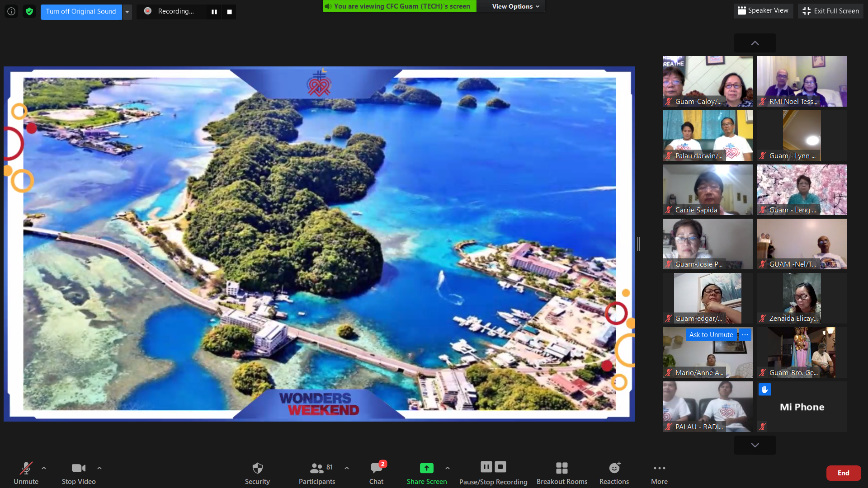Viewport: 868px width, 488px height.
Task: Open the Chat panel
Action: tap(376, 473)
